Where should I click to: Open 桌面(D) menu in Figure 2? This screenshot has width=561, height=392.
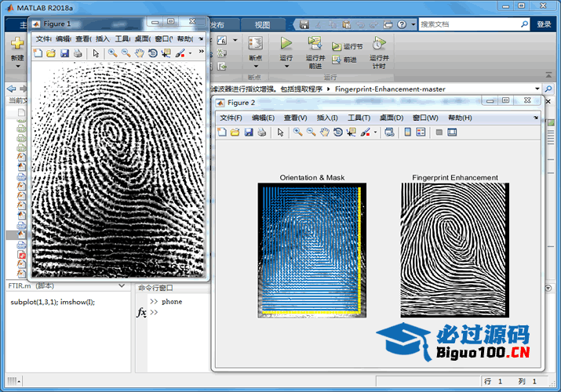point(392,118)
